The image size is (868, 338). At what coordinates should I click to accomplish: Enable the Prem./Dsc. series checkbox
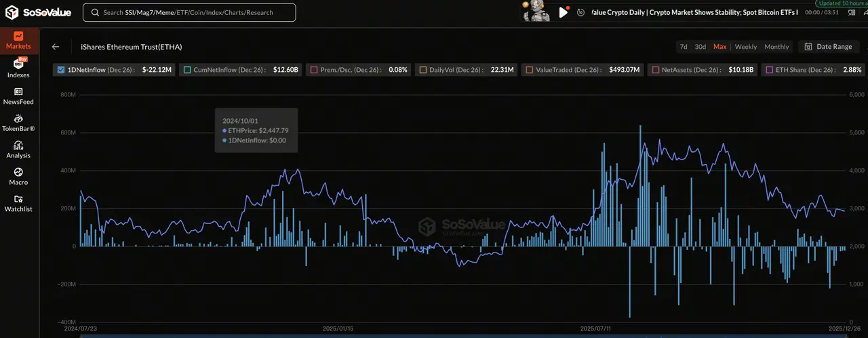click(313, 69)
